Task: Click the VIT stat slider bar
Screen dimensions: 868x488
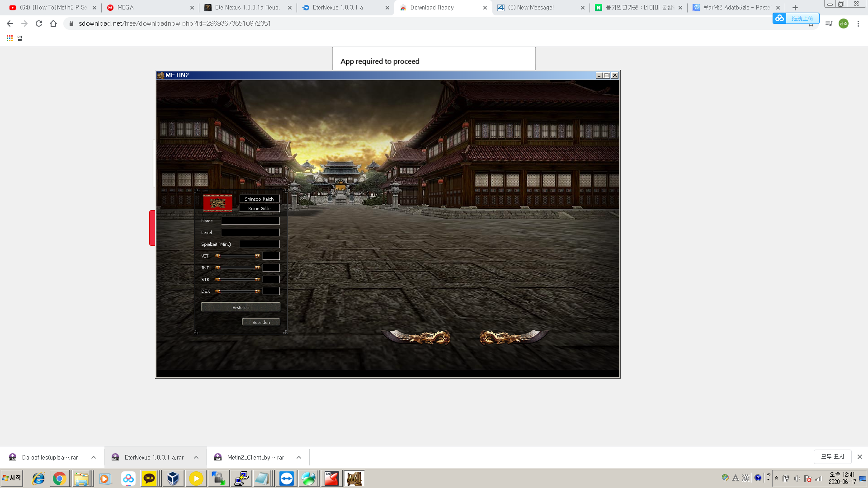Action: (238, 256)
